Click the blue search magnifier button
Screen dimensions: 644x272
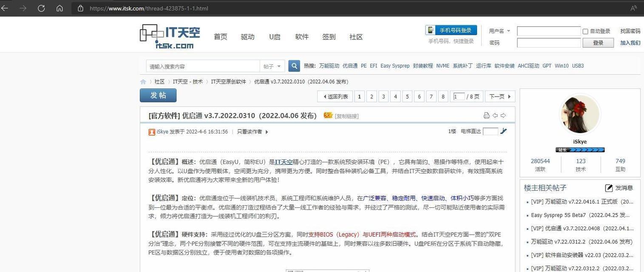(294, 66)
